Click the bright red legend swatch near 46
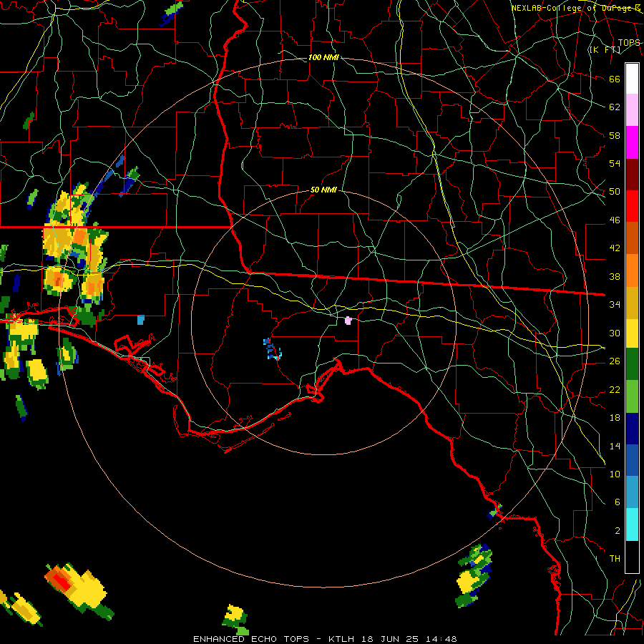 point(632,206)
